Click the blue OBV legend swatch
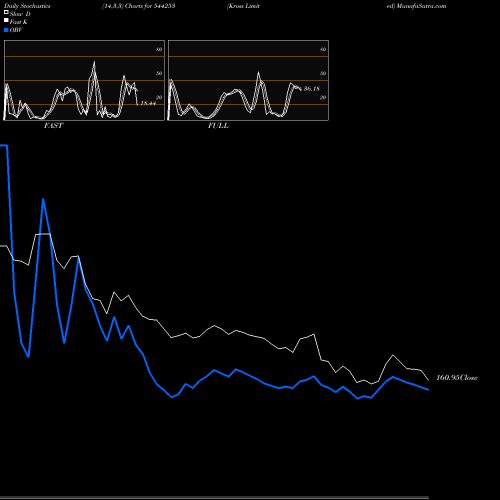The height and width of the screenshot is (500, 500). coord(6,30)
